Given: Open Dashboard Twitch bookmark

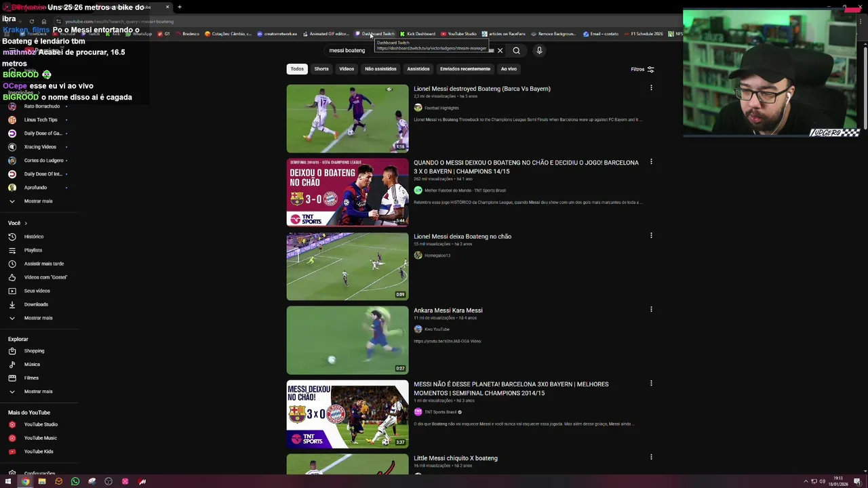Looking at the screenshot, I should point(375,34).
